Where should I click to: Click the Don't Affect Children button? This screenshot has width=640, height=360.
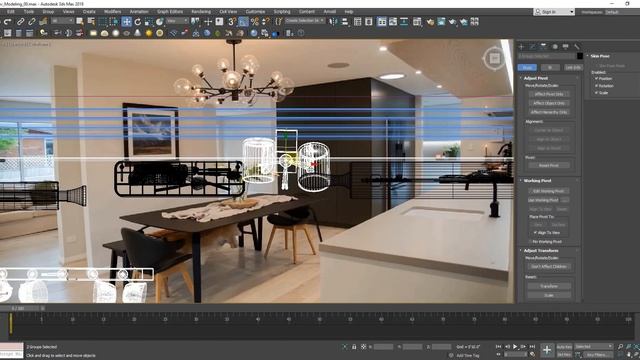pos(549,267)
